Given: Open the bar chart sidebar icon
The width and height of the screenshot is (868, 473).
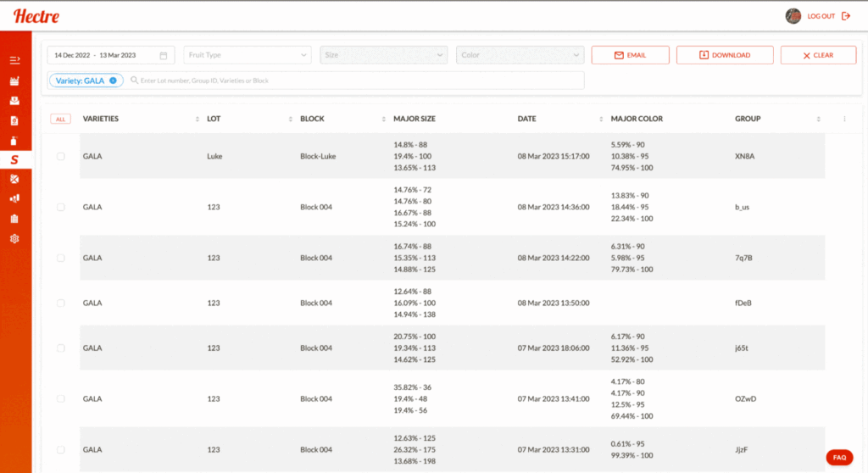Looking at the screenshot, I should (14, 198).
